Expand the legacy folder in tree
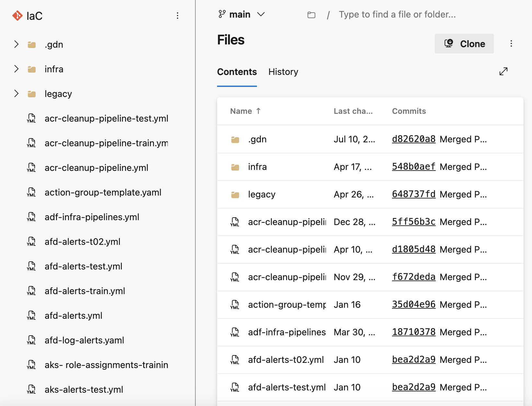 16,94
